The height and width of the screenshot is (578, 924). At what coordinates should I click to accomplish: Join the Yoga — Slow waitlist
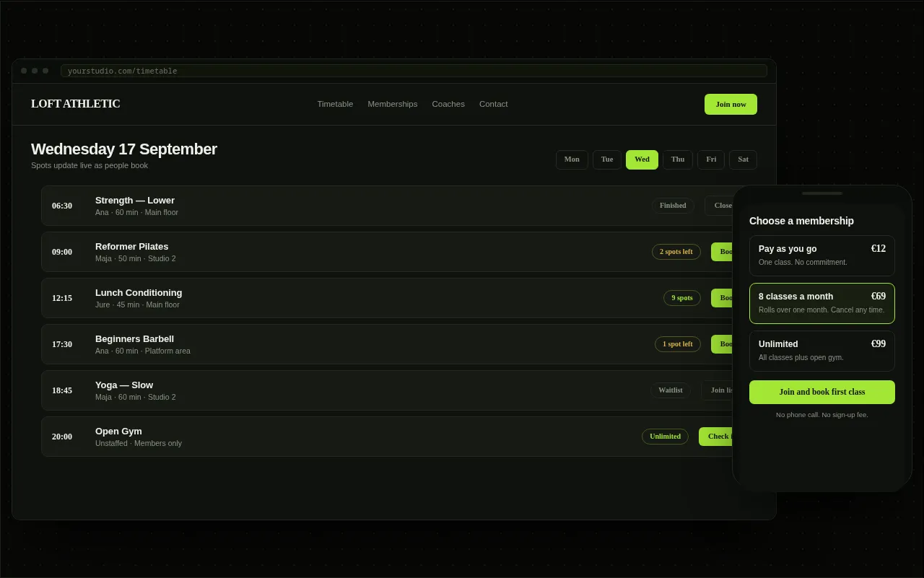coord(718,390)
